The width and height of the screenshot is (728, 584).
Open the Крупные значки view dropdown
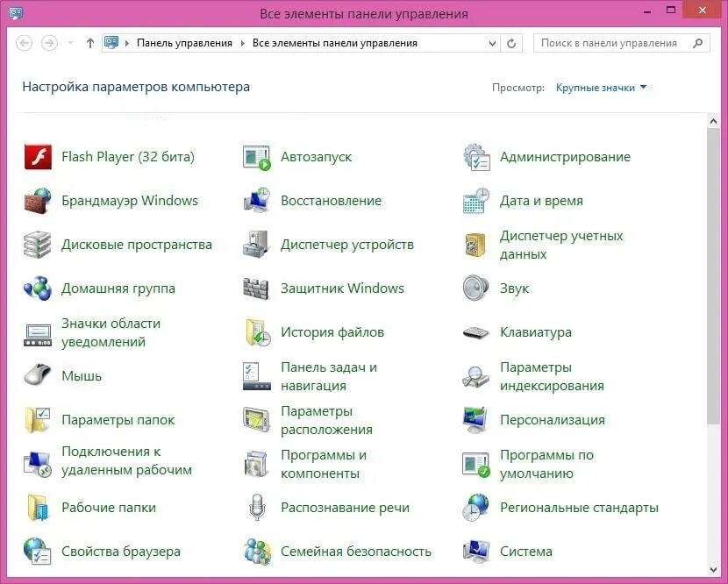pyautogui.click(x=601, y=88)
